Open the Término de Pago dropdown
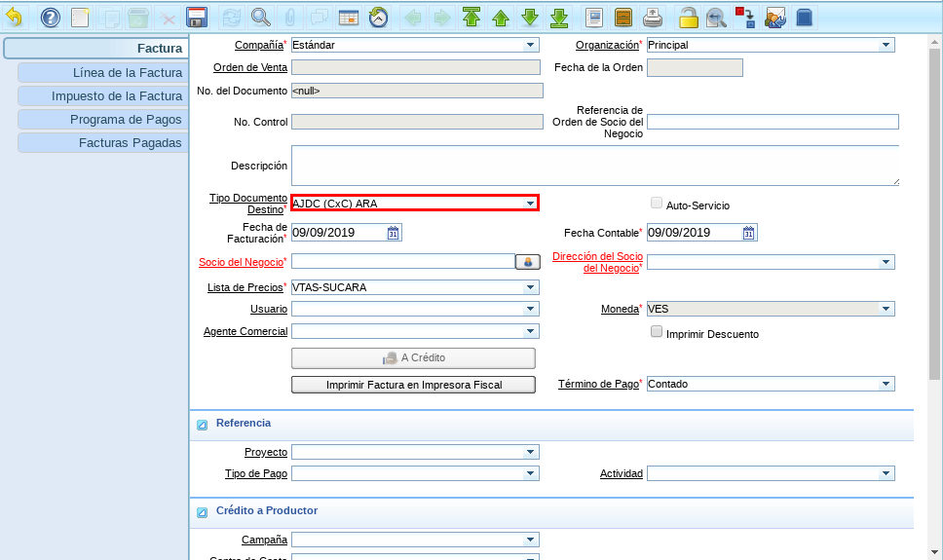 886,384
